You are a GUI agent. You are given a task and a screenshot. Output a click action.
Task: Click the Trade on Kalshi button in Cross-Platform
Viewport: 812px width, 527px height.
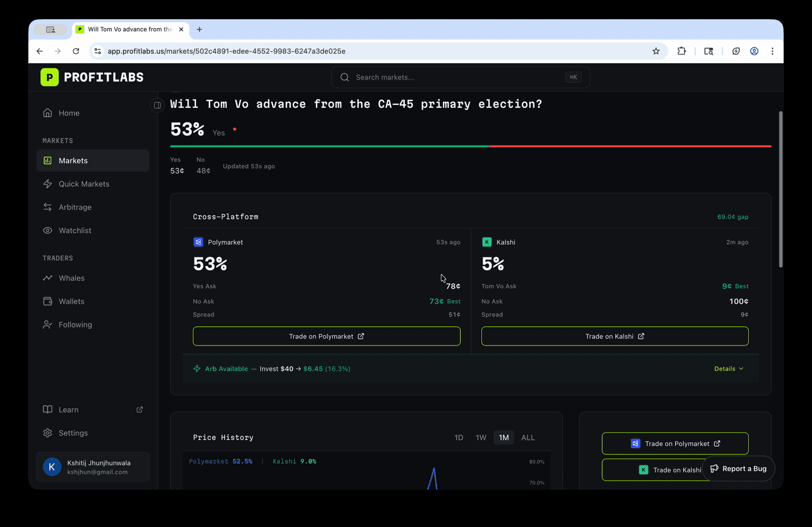pos(615,336)
